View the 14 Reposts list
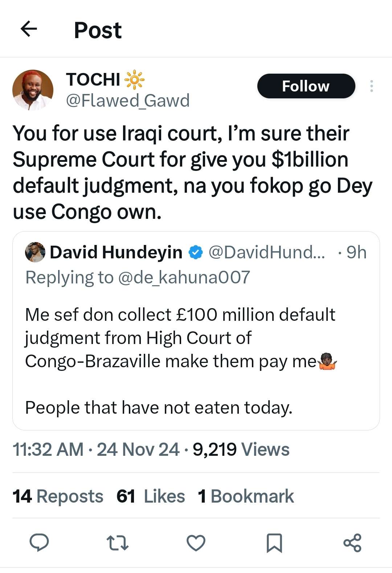Viewport: 392px width, 573px height. point(58,496)
